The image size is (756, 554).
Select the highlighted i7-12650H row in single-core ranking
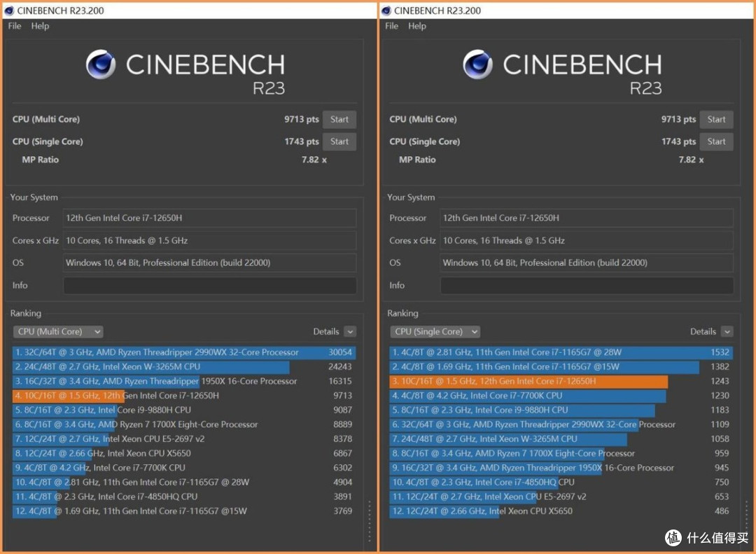tap(561, 381)
